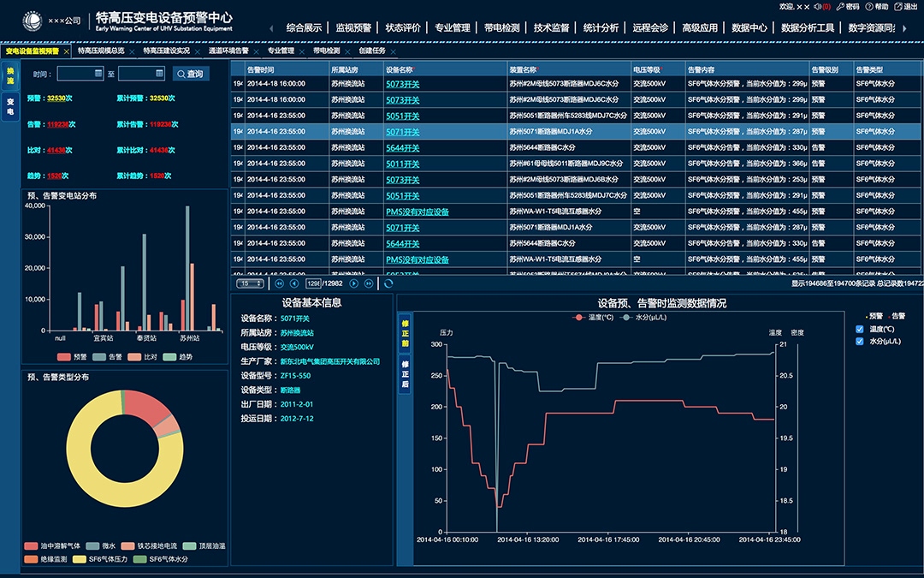The height and width of the screenshot is (578, 924).
Task: Click the key icon for 密码
Action: pyautogui.click(x=841, y=7)
